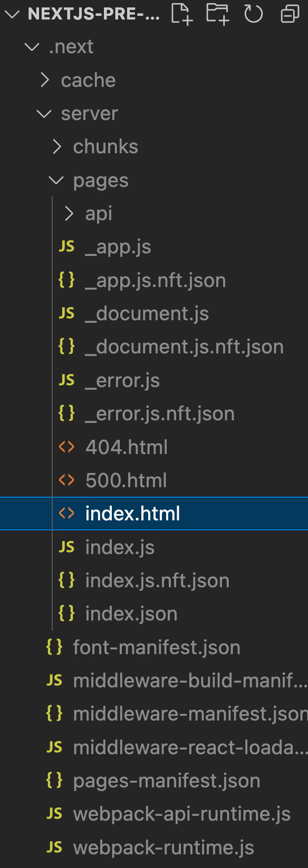The width and height of the screenshot is (308, 868).
Task: Open webpack-runtime.js file name
Action: 163,847
